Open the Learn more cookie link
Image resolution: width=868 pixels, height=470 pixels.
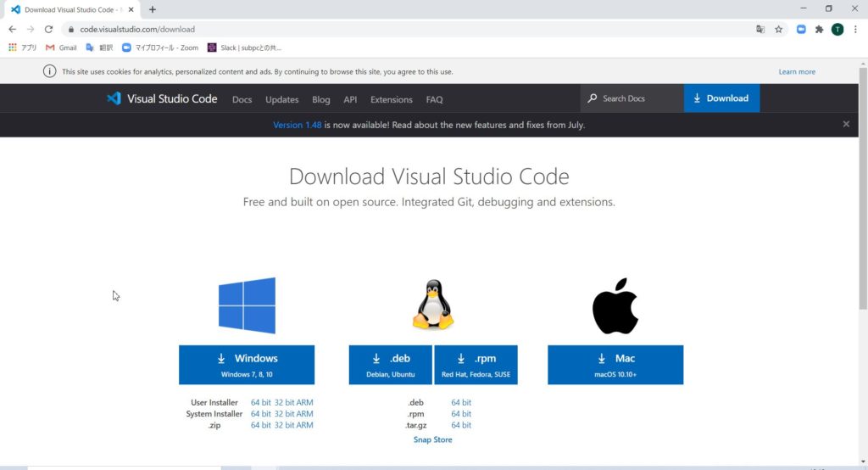tap(797, 71)
